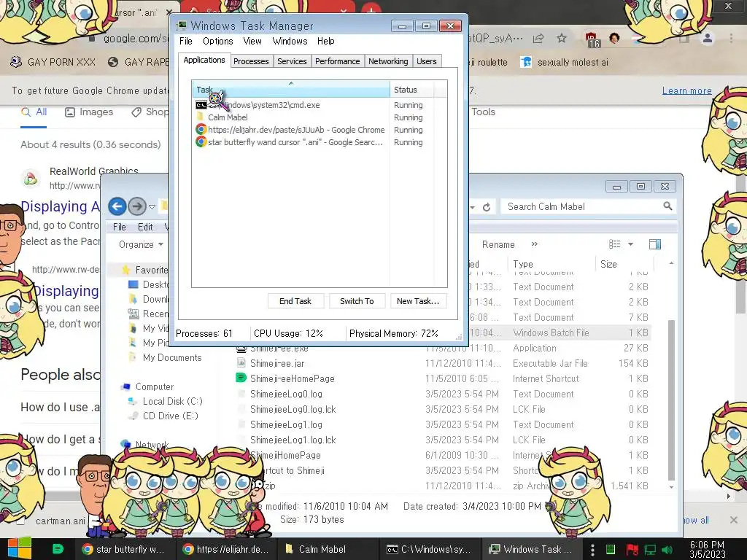Sort Explorer files by Type column
Viewport: 747px width, 560px height.
click(551, 264)
